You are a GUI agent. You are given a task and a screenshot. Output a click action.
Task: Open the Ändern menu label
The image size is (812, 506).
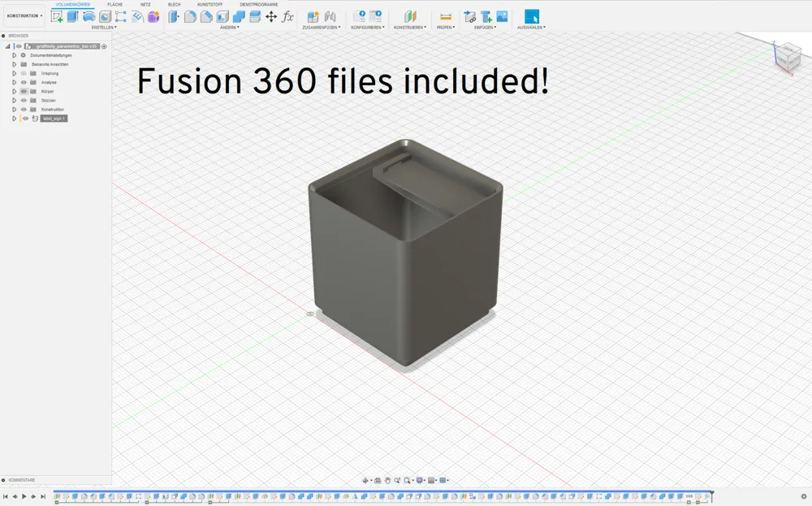(x=229, y=27)
